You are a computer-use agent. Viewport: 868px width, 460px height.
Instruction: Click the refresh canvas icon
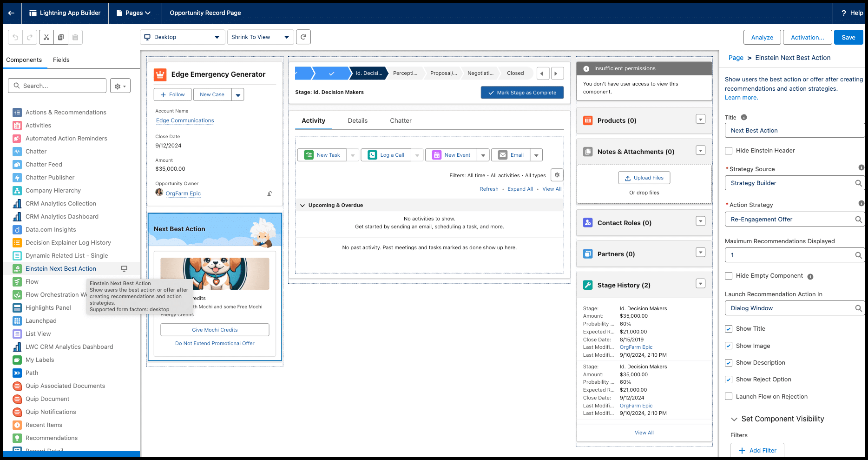coord(303,37)
